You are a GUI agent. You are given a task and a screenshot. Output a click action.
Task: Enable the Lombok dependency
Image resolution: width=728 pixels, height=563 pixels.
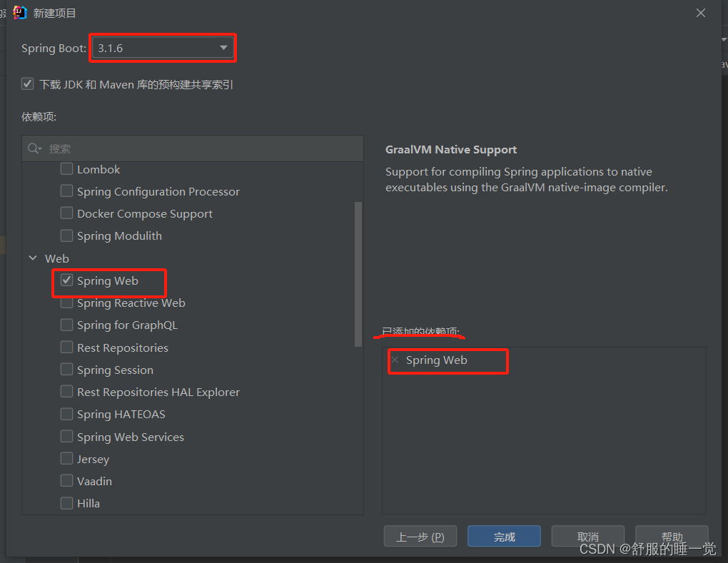[x=66, y=169]
